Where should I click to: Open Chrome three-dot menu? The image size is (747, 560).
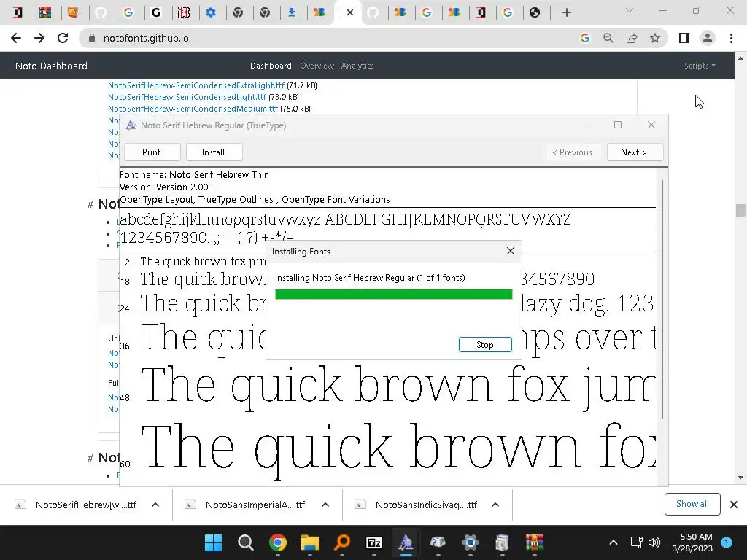click(731, 38)
